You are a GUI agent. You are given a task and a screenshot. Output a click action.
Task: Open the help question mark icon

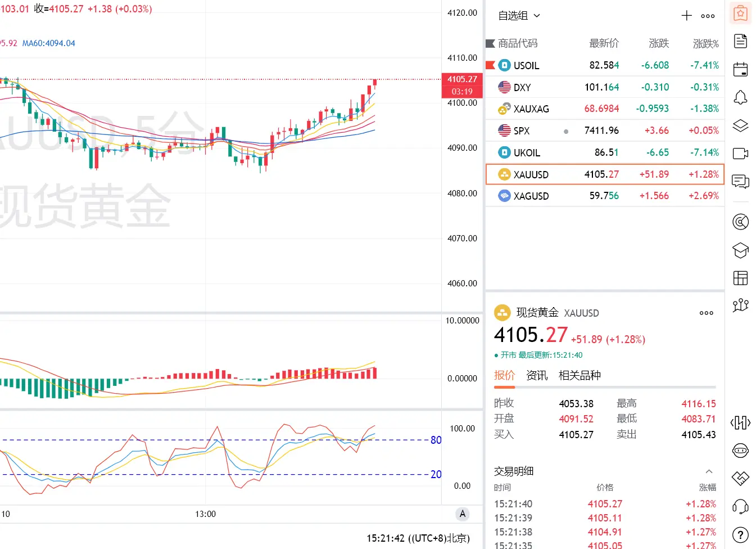coord(740,535)
